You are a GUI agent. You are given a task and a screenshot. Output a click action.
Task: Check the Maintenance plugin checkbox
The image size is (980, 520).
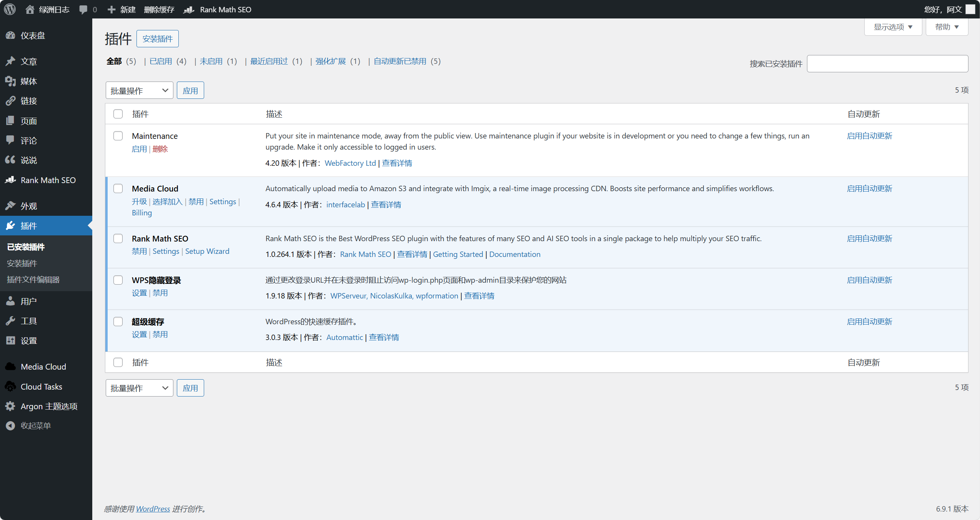pyautogui.click(x=118, y=136)
